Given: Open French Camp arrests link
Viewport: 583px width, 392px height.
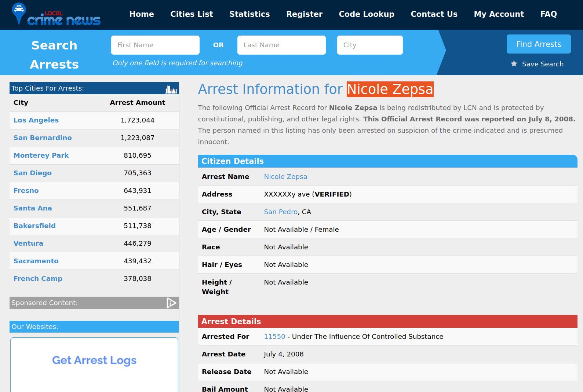Looking at the screenshot, I should point(38,279).
